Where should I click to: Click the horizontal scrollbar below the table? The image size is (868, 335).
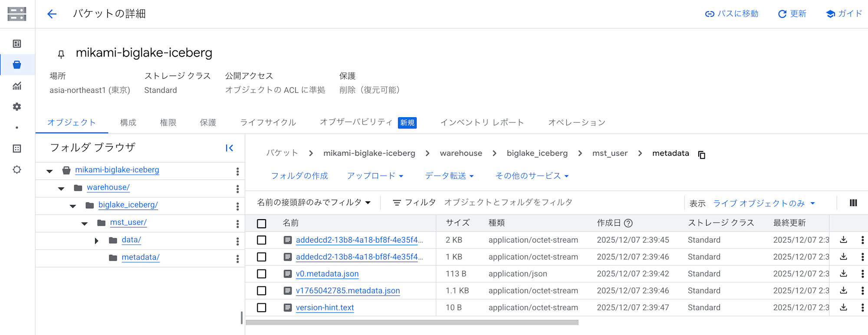click(x=412, y=322)
